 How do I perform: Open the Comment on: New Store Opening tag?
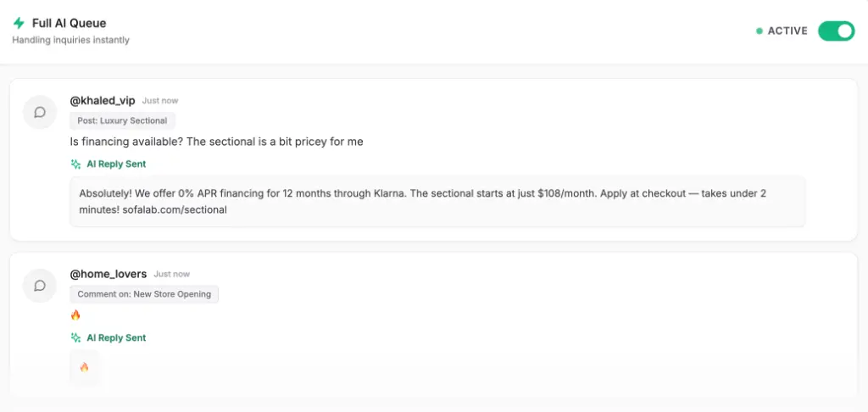(144, 294)
